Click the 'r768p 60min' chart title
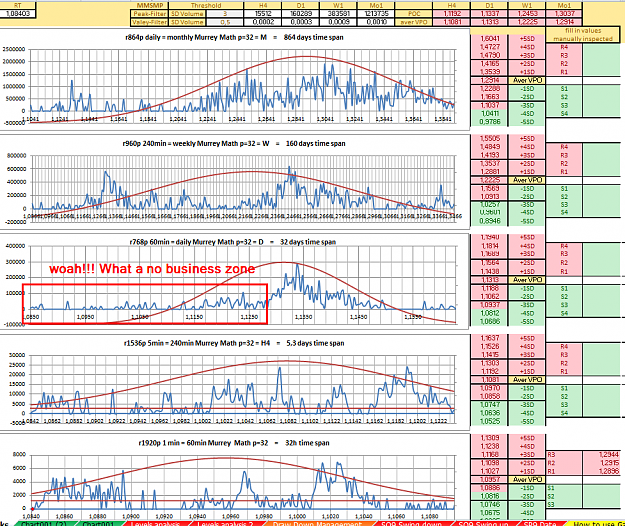The image size is (625, 526). coord(232,242)
